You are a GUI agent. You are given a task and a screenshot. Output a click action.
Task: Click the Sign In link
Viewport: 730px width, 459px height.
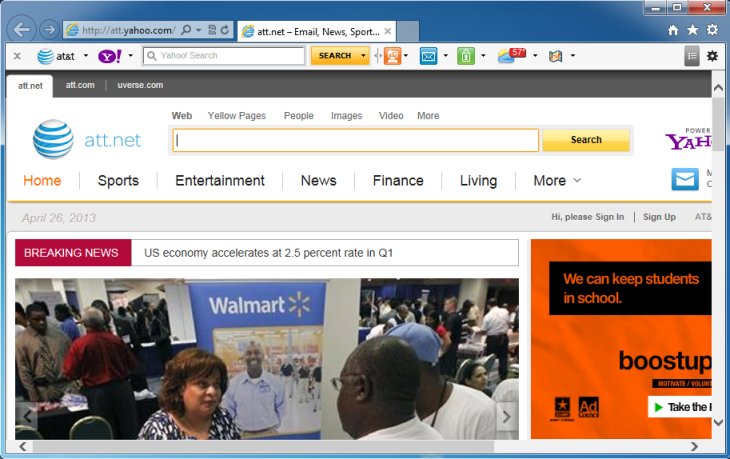pos(609,217)
